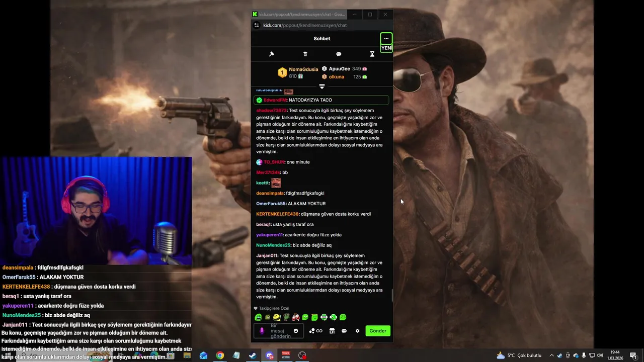Click username beraq1 in popout chat

coord(264,225)
